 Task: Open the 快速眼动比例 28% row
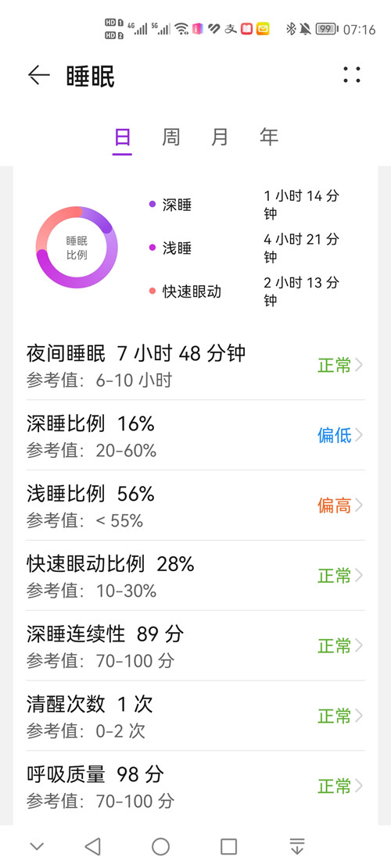[196, 576]
